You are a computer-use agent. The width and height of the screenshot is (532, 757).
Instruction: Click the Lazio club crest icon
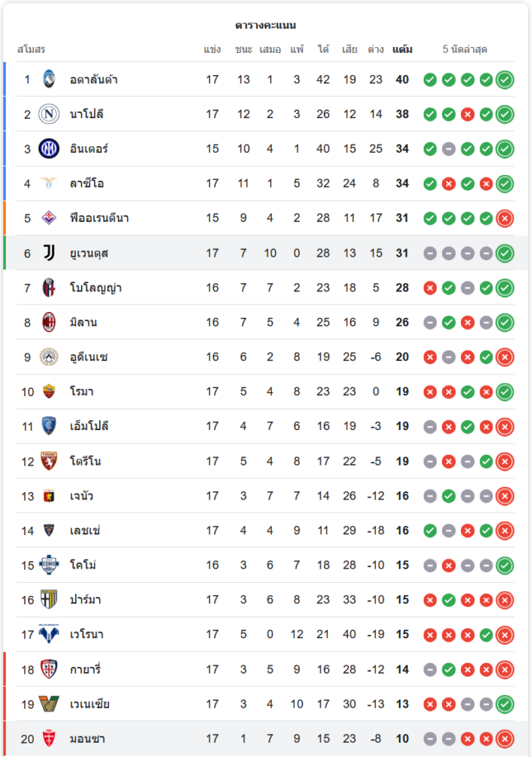tap(49, 183)
